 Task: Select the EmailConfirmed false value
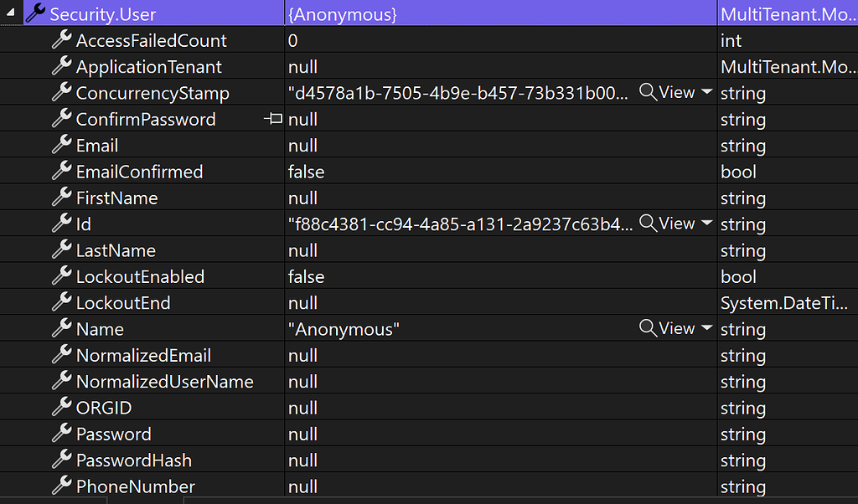click(306, 172)
